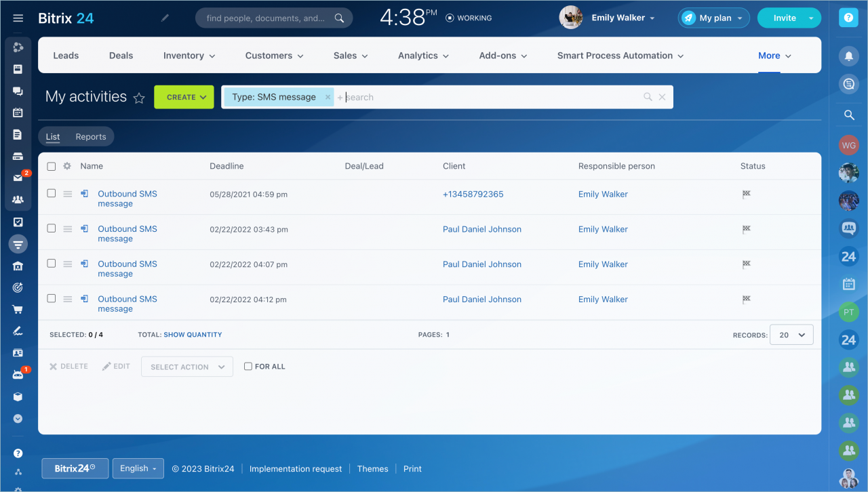868x492 pixels.
Task: Click the pencil edit icon beside Bitrix 24
Action: point(165,18)
